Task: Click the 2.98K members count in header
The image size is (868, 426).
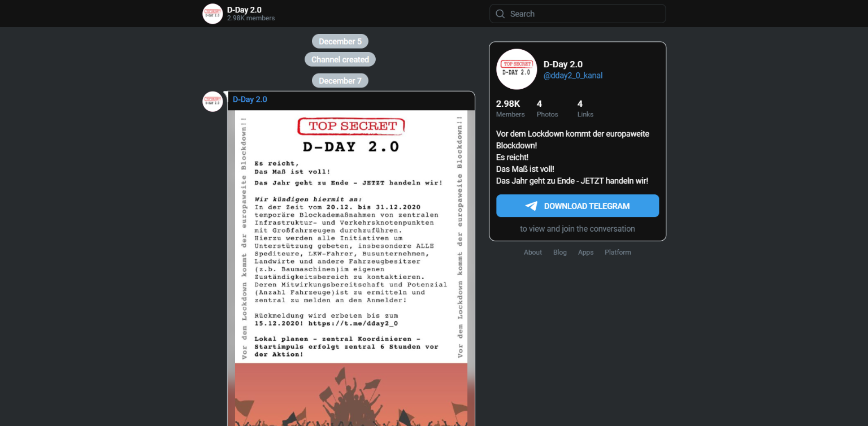Action: [251, 18]
